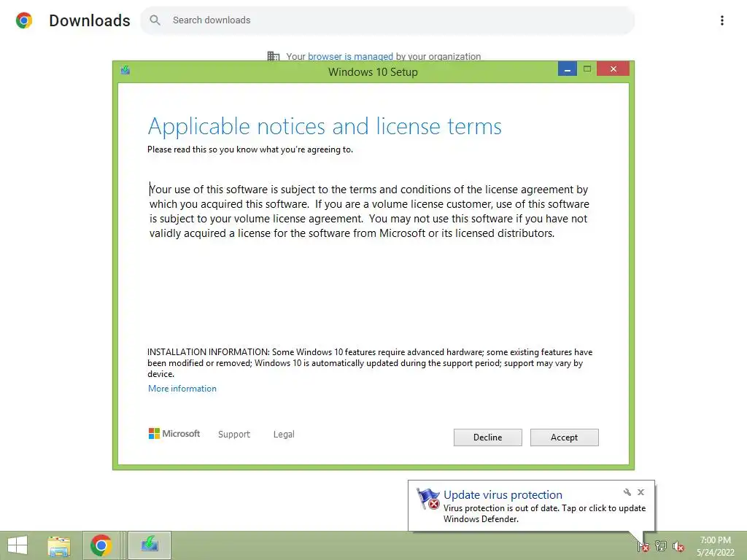The height and width of the screenshot is (560, 747).
Task: Open the muted volume tray icon
Action: [x=678, y=546]
